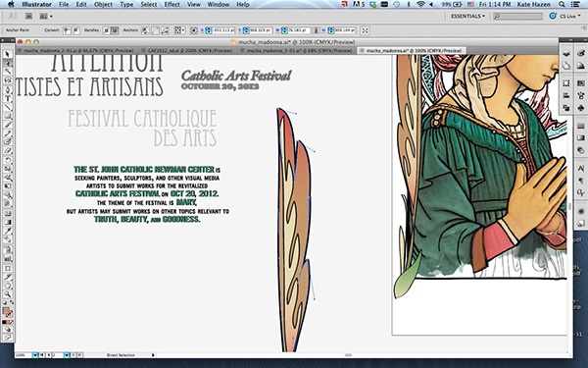The image size is (588, 368).
Task: Open the Symbols panel club icon
Action: click(581, 108)
